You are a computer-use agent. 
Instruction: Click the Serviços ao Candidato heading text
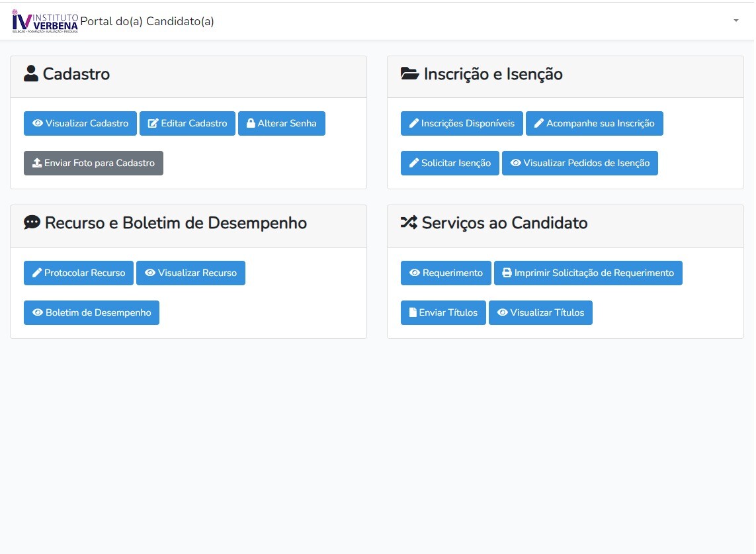pos(505,223)
